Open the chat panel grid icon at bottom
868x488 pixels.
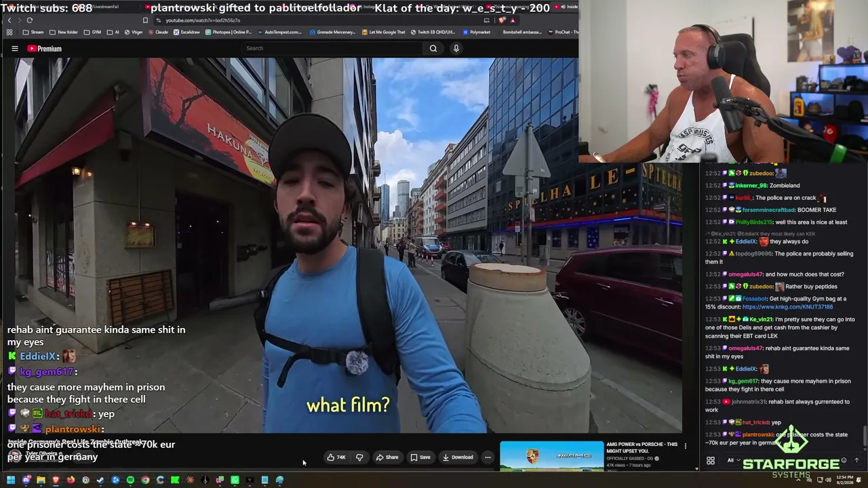click(711, 461)
